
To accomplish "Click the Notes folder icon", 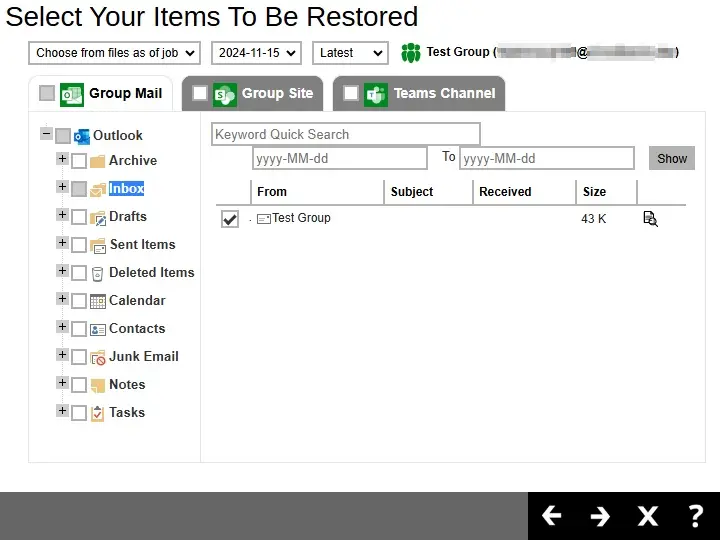I will (x=98, y=386).
